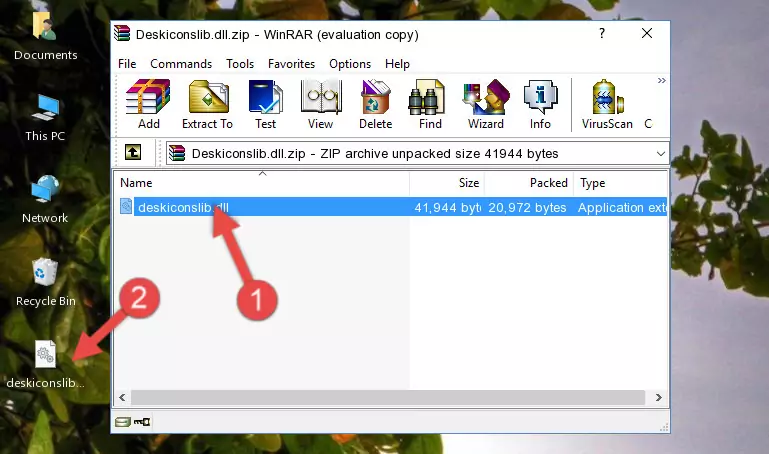Open the Tools menu
The image size is (769, 454).
(240, 64)
